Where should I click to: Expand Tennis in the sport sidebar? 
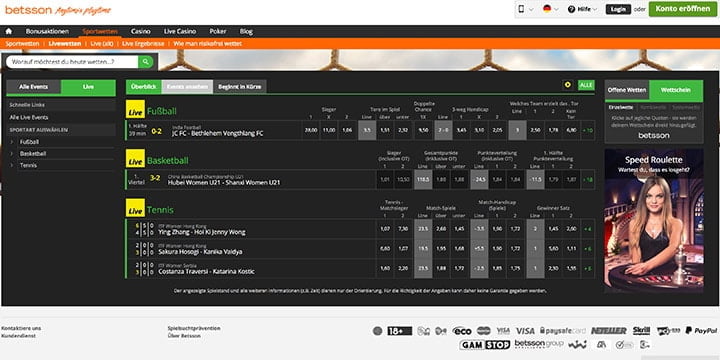pyautogui.click(x=28, y=165)
